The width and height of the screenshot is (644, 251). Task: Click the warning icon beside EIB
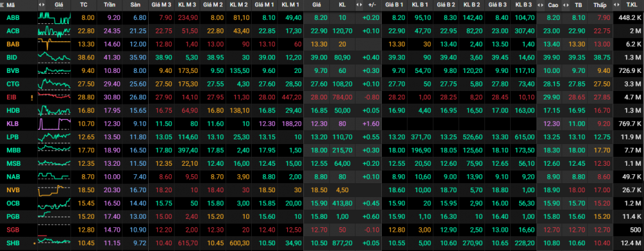pos(31,98)
